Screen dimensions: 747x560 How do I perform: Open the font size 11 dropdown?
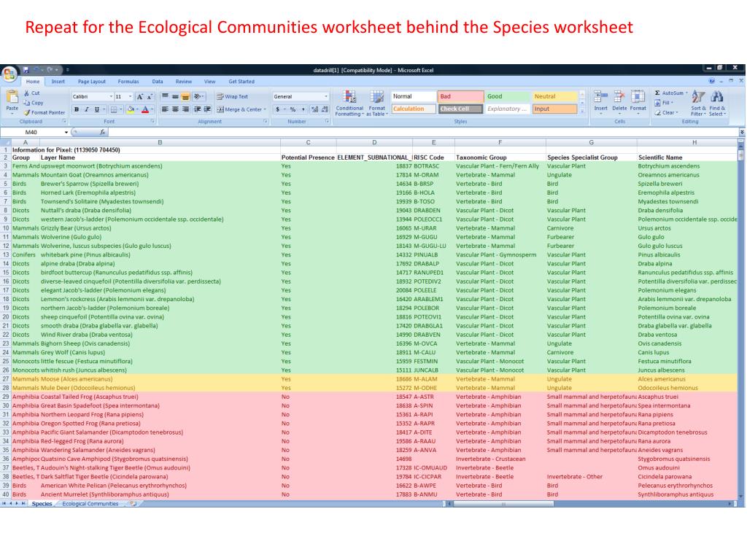[x=130, y=97]
